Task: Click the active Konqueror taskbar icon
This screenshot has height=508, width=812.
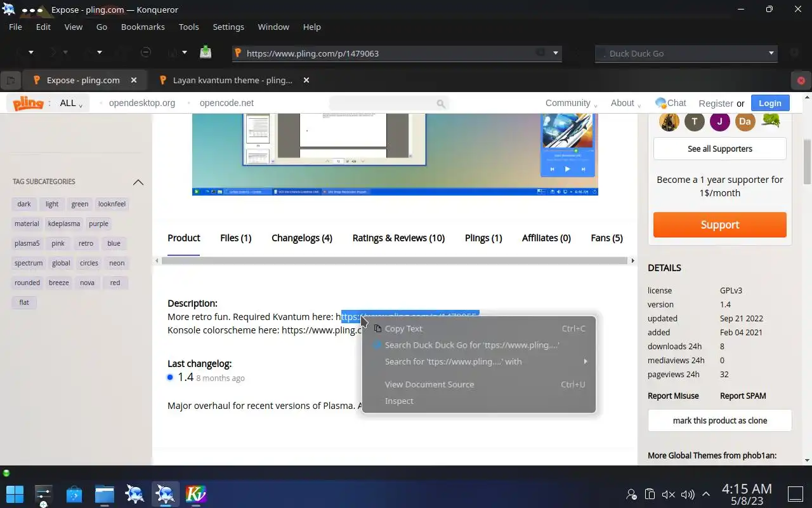Action: [x=165, y=493]
